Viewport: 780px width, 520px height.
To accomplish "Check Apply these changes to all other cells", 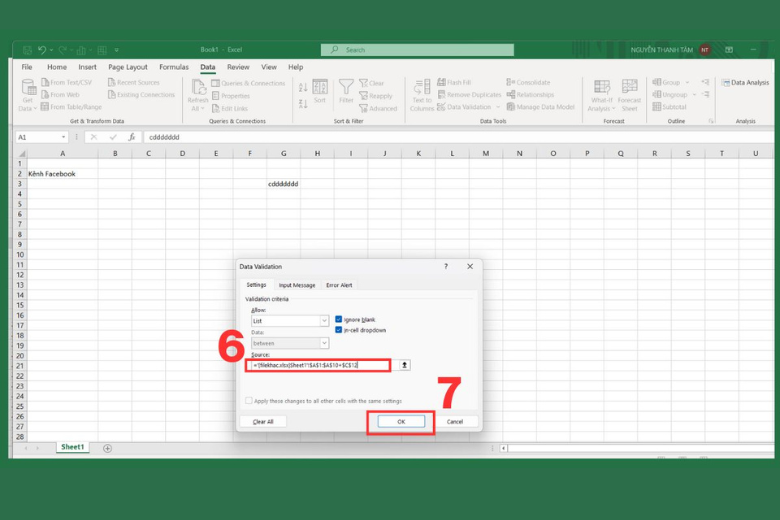I will [x=249, y=401].
